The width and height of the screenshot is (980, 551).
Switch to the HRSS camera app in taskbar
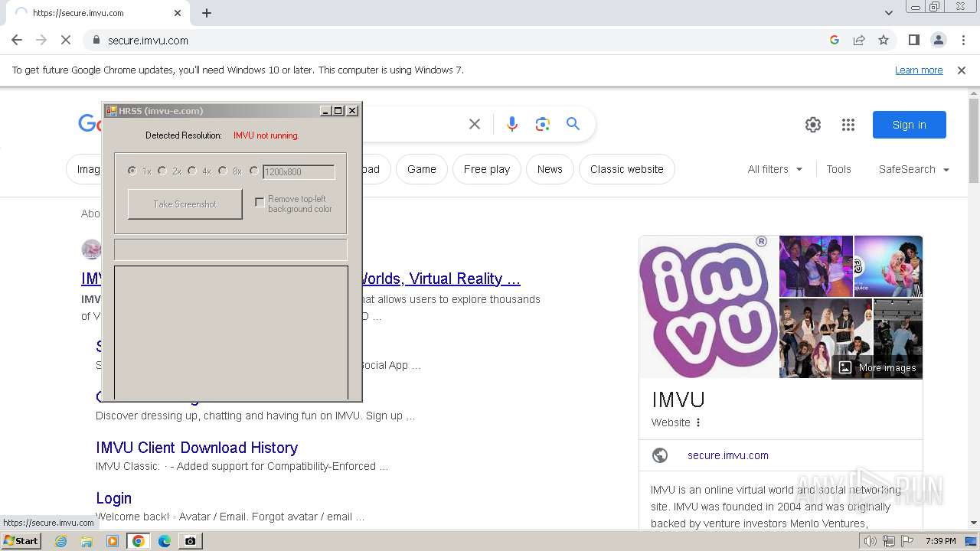pos(190,541)
